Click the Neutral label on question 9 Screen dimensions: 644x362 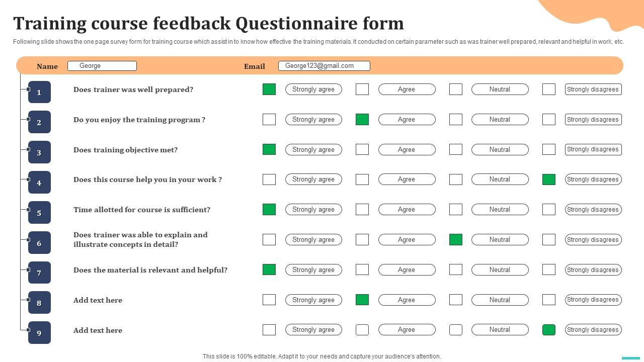click(500, 330)
